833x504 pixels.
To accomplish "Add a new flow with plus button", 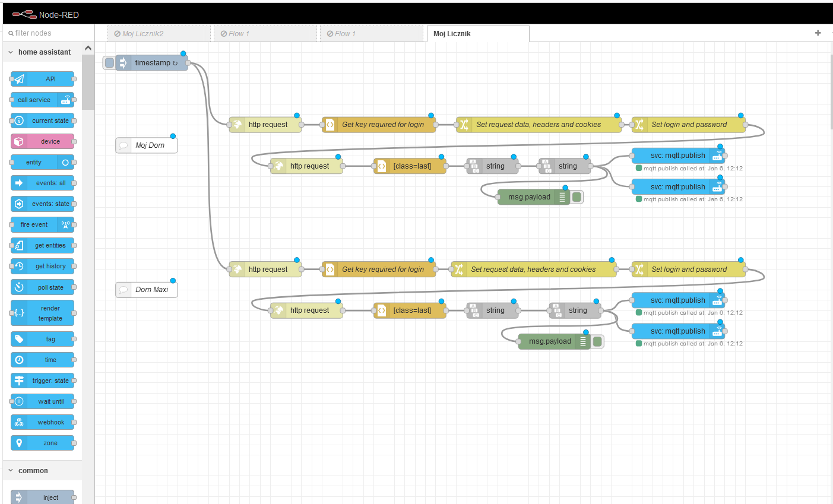I will pos(818,33).
